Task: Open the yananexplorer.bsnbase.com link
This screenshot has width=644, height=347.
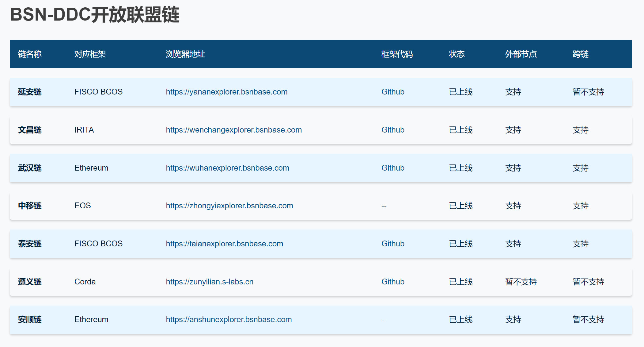Action: (x=226, y=92)
